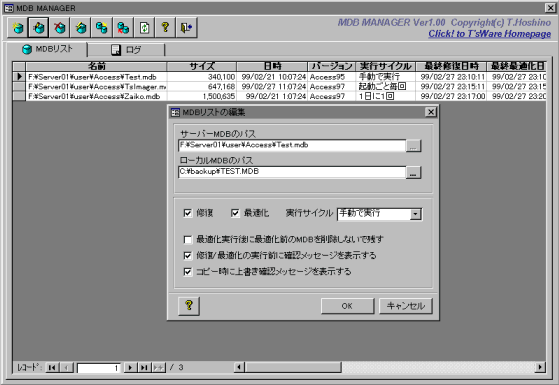Click the 99/02/27 11:07:24 date cell
Viewport: 559px width, 385px height.
tap(272, 86)
